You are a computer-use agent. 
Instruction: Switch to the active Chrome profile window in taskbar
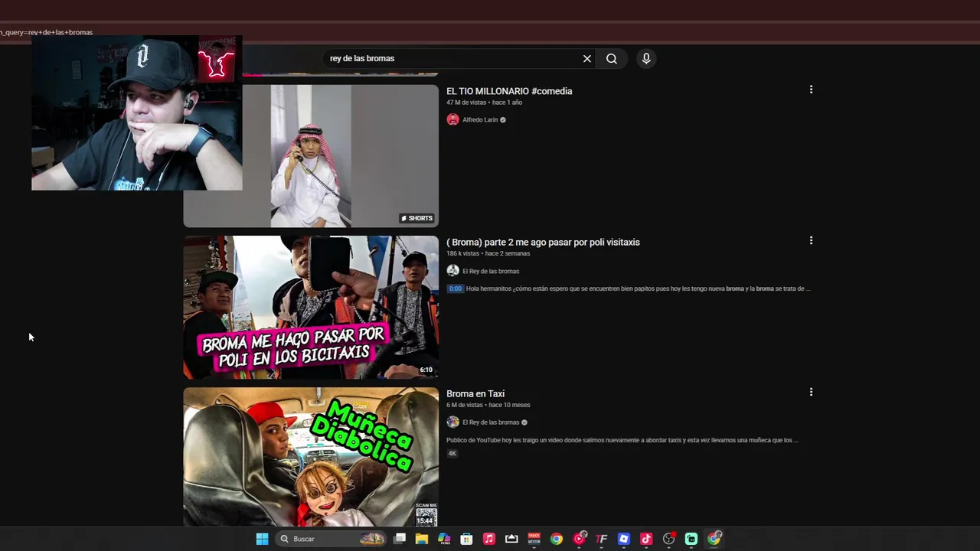[714, 539]
